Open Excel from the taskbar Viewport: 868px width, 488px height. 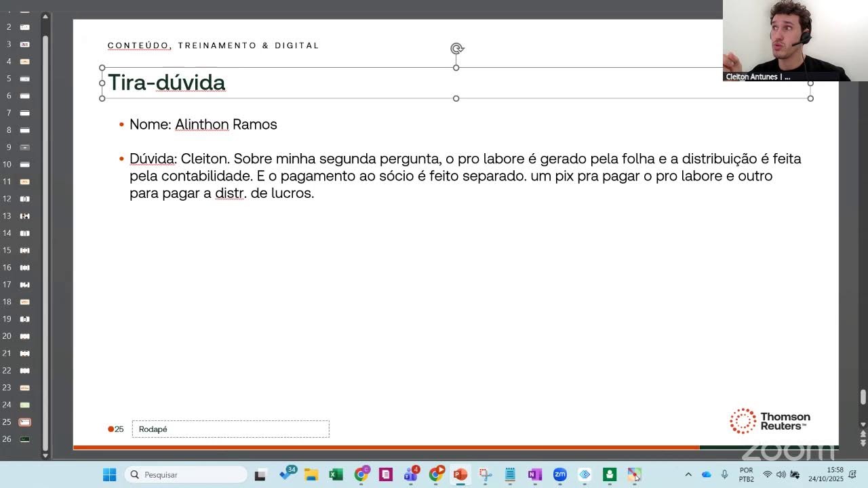coord(336,474)
